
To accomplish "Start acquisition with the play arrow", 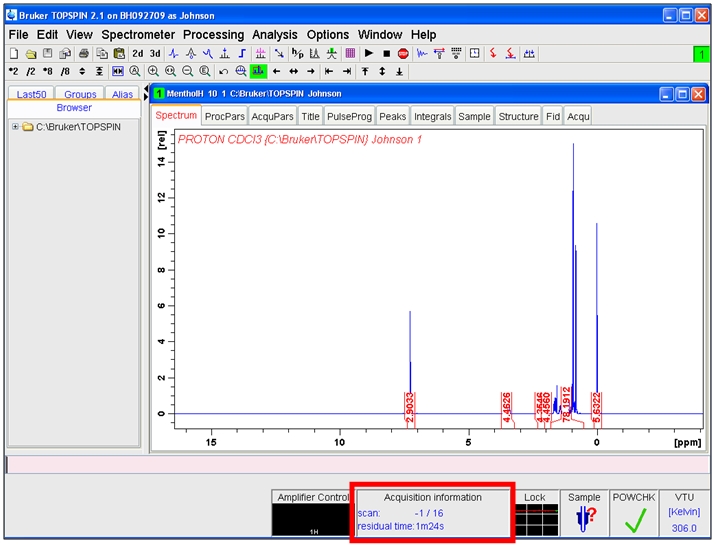I will [369, 54].
